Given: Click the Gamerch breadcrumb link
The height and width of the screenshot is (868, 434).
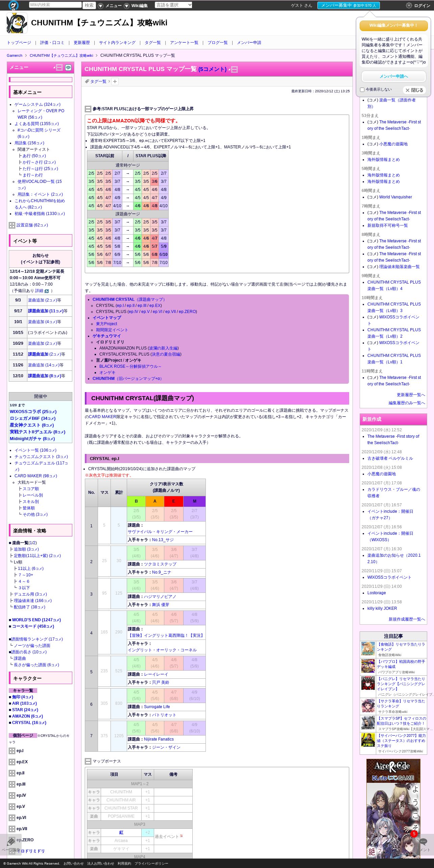Looking at the screenshot, I should click(15, 55).
